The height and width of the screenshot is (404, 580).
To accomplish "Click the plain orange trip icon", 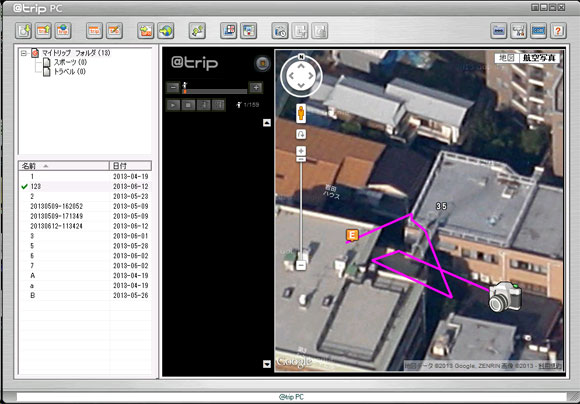I will pyautogui.click(x=94, y=31).
